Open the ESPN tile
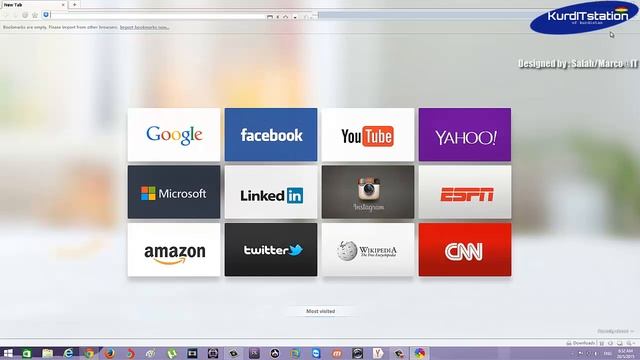Image resolution: width=640 pixels, height=360 pixels. coord(465,192)
